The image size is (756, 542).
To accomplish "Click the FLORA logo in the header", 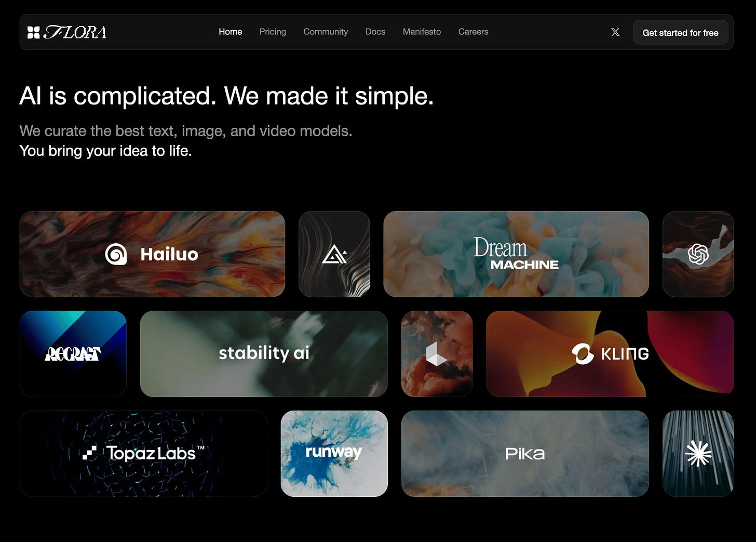I will pos(67,32).
